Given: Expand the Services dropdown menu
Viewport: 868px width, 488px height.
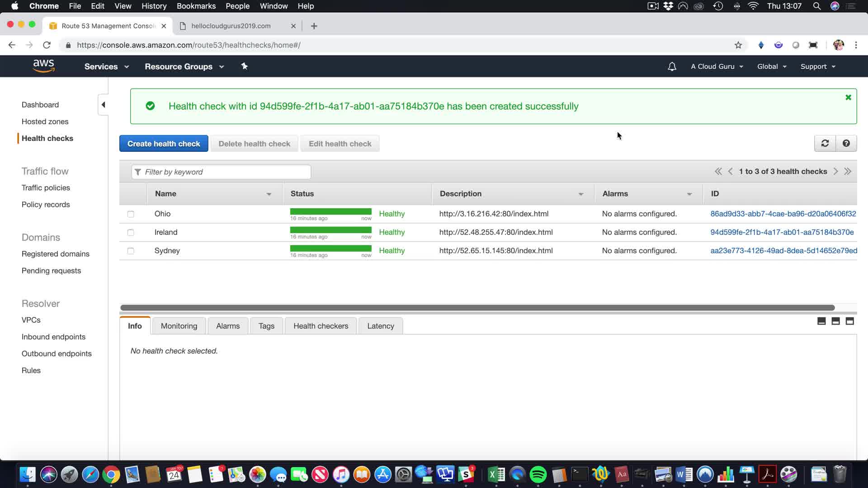Looking at the screenshot, I should pyautogui.click(x=106, y=66).
